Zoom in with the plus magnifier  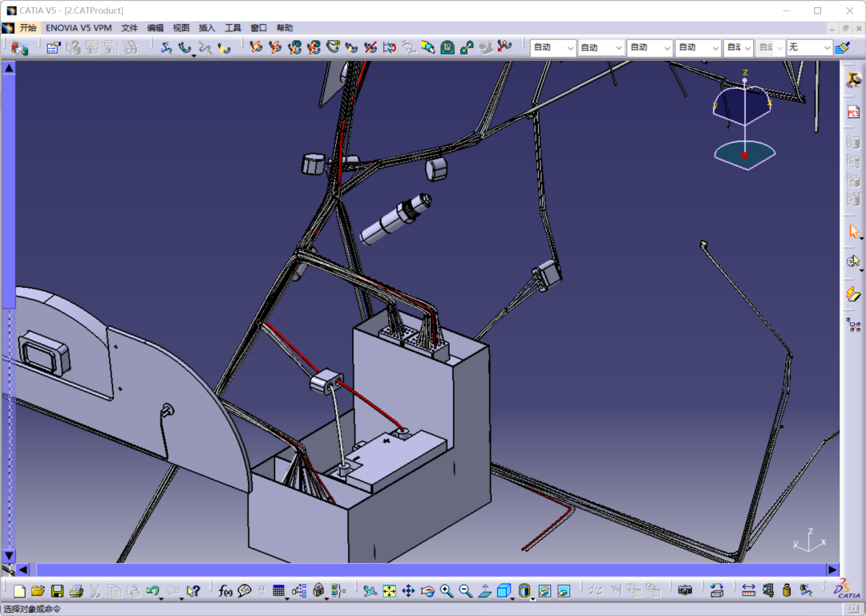point(447,591)
